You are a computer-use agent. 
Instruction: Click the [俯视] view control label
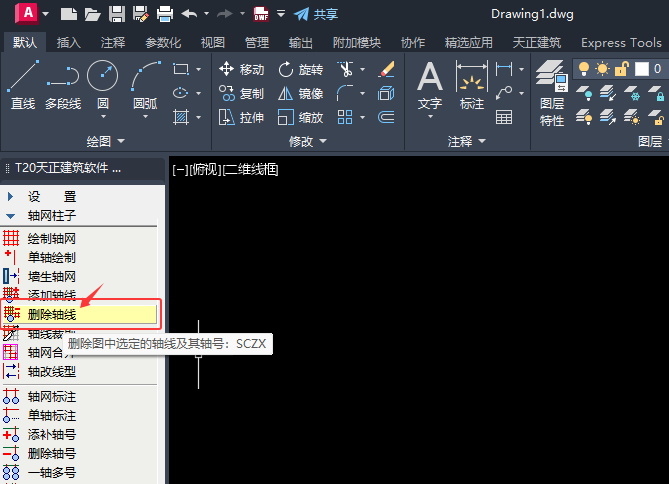click(205, 170)
